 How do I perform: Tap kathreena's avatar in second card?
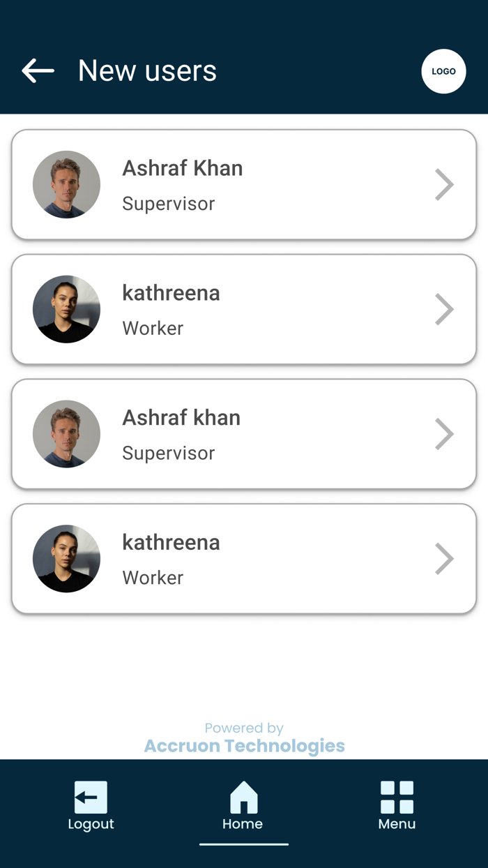pyautogui.click(x=66, y=309)
